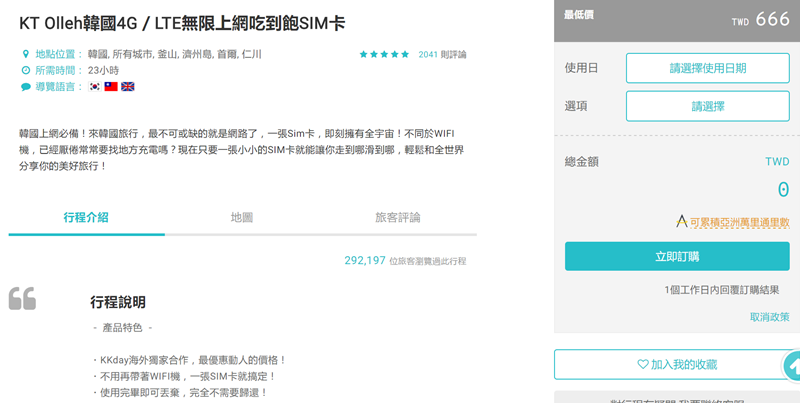800x403 pixels.
Task: Open the 旅客評論 tab
Action: pos(397,217)
